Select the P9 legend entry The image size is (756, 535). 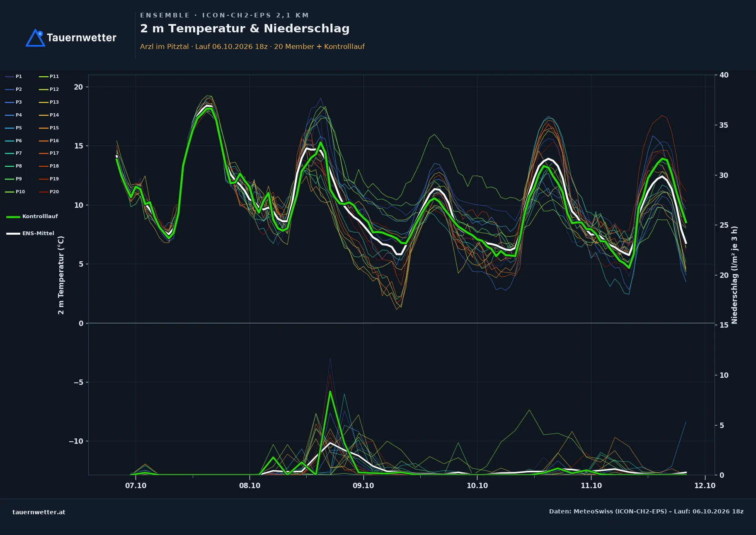tap(14, 179)
